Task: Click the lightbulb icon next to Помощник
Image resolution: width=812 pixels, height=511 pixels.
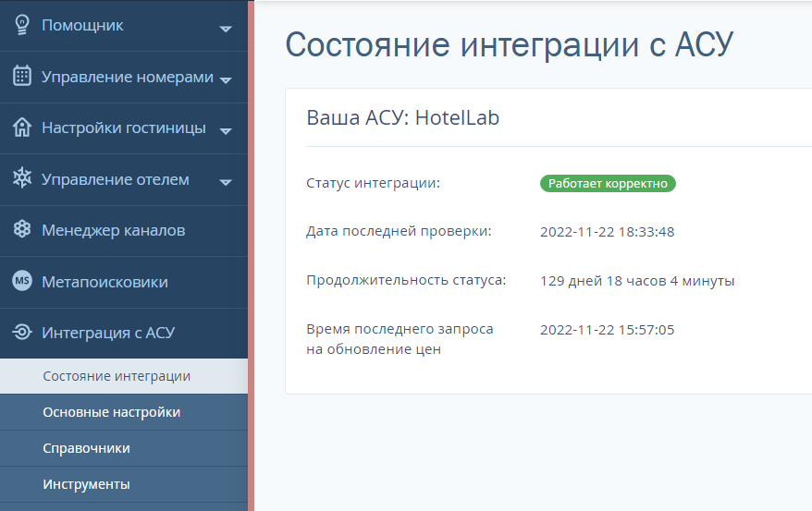Action: click(22, 25)
